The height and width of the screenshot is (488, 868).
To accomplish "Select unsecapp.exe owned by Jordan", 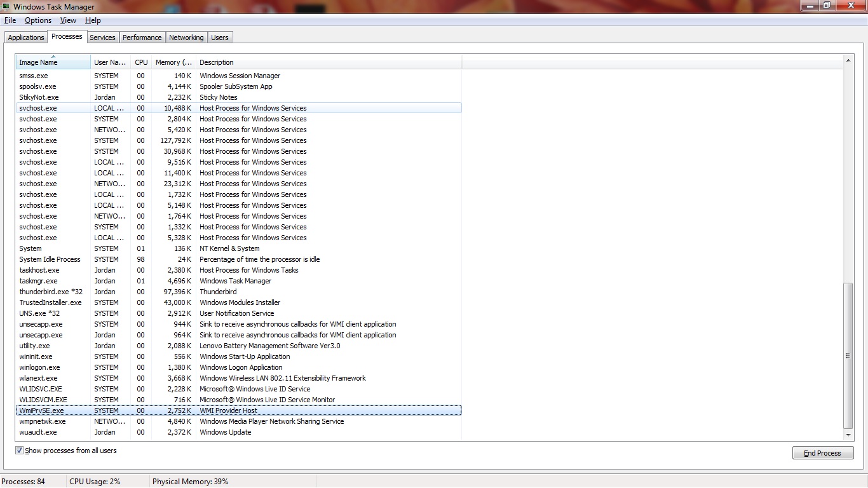I will coord(239,335).
